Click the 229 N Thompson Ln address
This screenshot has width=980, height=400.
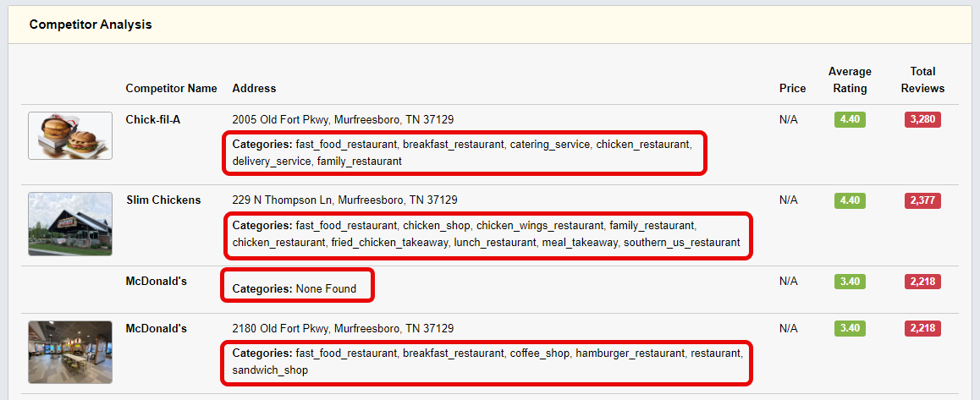click(x=344, y=200)
